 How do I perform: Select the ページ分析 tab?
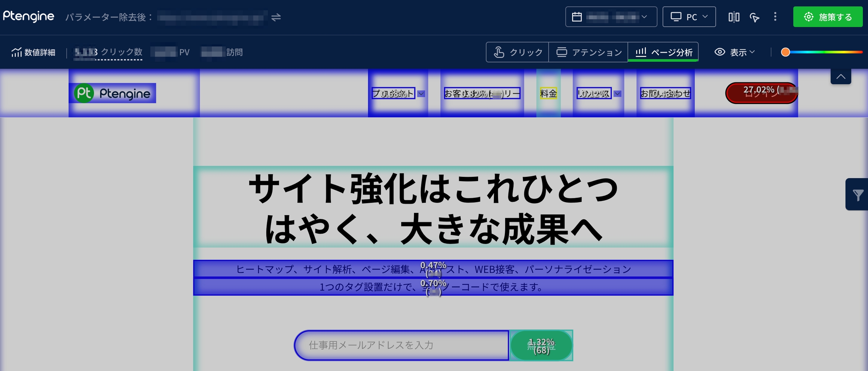tap(663, 52)
